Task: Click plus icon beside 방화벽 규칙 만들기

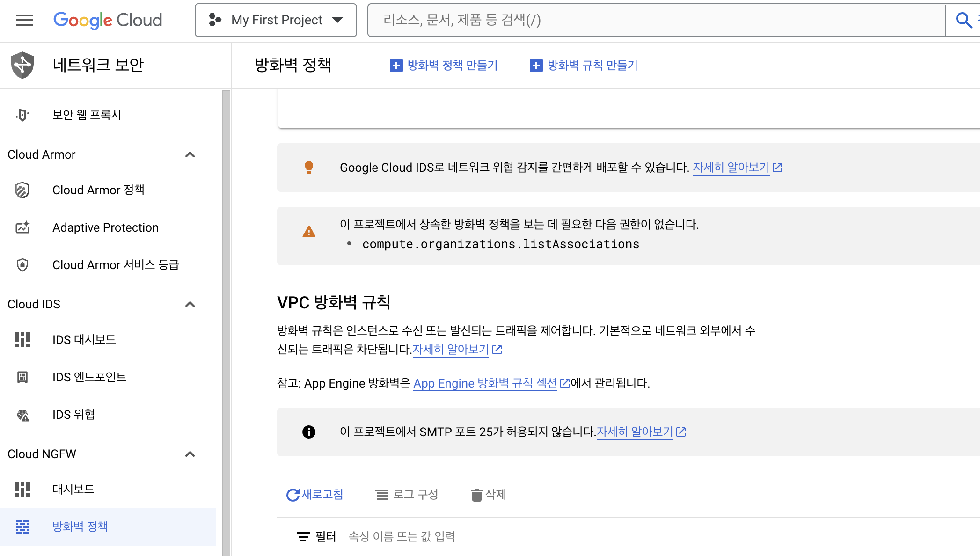Action: coord(536,66)
